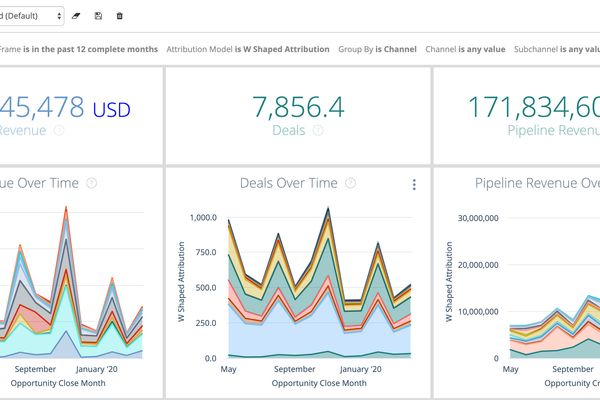Click the info icon beside Revenue label
Image resolution: width=600 pixels, height=400 pixels.
[x=59, y=131]
